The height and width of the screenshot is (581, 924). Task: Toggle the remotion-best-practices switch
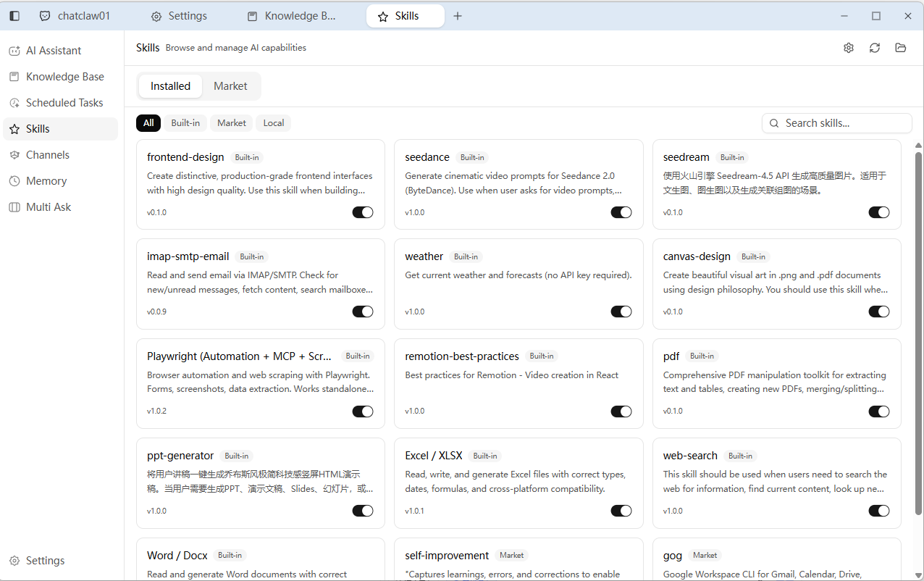621,411
